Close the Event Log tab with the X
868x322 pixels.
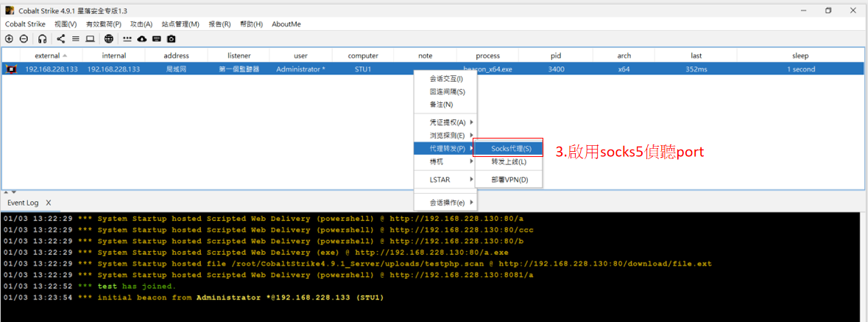point(48,203)
